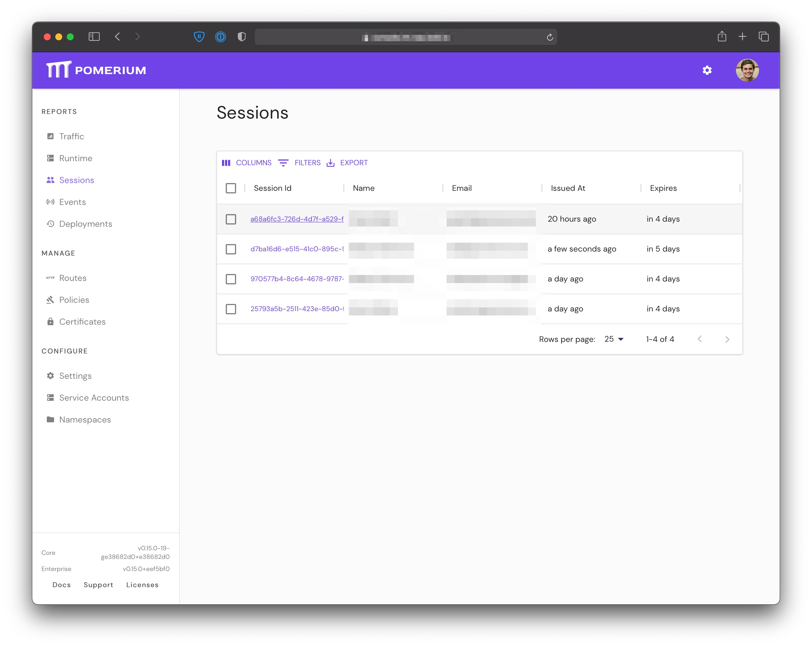
Task: Open session link d7ba16d6-e515-41c0
Action: (x=297, y=249)
